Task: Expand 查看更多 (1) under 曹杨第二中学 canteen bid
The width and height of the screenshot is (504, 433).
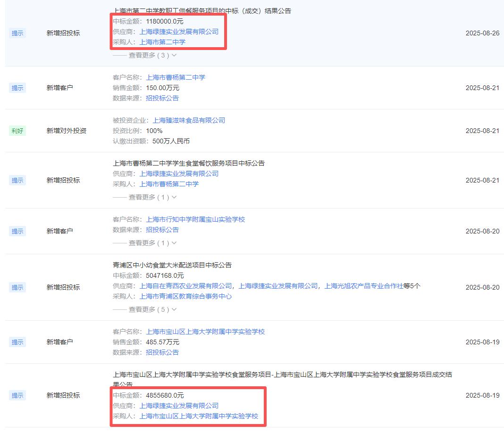Action: point(148,197)
